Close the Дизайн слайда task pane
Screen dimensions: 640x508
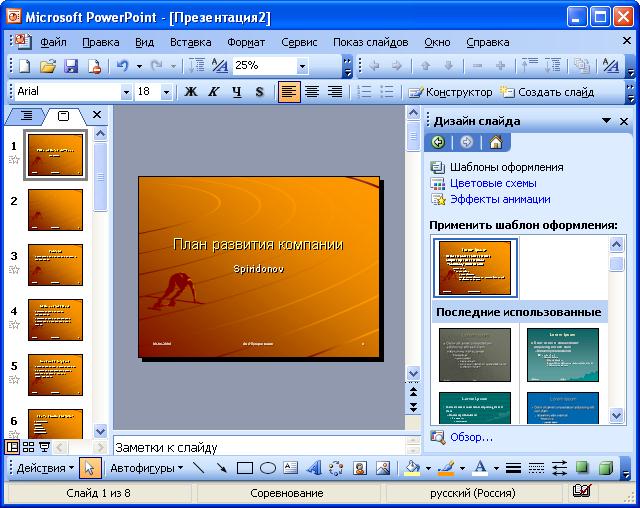coord(624,121)
